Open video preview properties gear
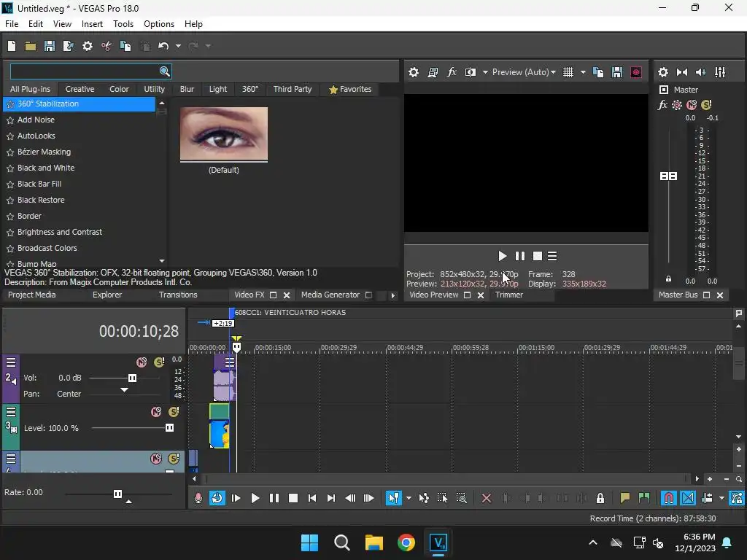This screenshot has height=560, width=747. coord(414,72)
